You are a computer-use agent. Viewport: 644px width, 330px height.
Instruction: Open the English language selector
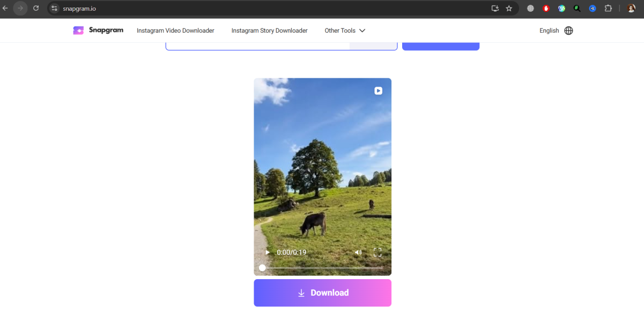coord(549,31)
